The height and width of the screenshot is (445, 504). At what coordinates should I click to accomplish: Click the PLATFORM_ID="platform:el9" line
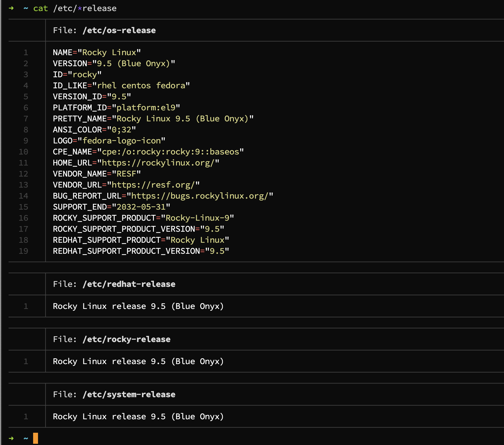click(116, 108)
